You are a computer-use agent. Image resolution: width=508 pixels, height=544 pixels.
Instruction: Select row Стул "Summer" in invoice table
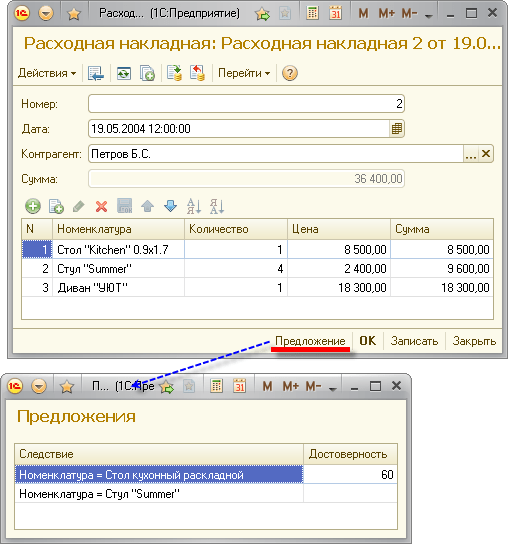[257, 268]
